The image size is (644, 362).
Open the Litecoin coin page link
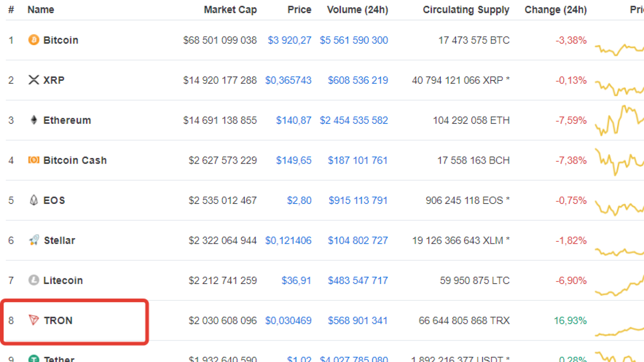point(63,280)
